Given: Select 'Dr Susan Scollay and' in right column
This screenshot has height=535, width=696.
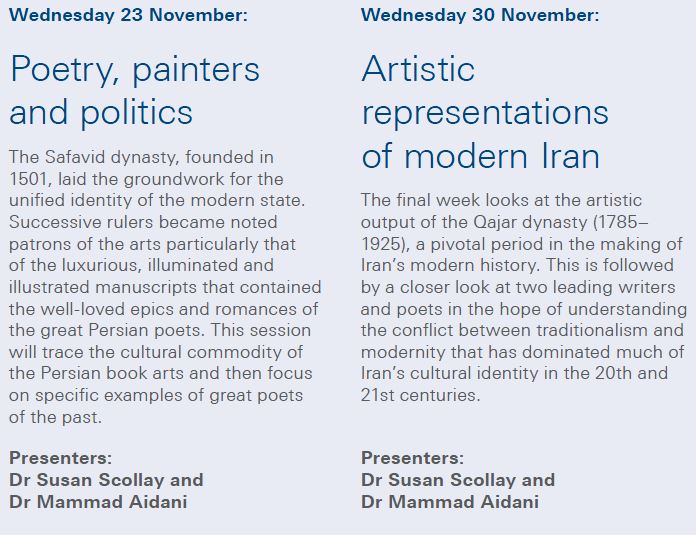Looking at the screenshot, I should [458, 480].
